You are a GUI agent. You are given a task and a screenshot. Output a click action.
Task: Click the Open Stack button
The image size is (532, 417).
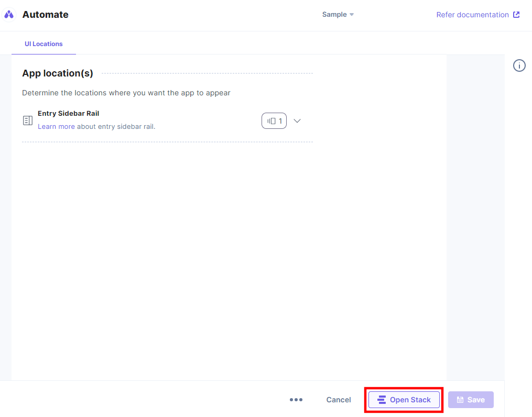pyautogui.click(x=404, y=400)
